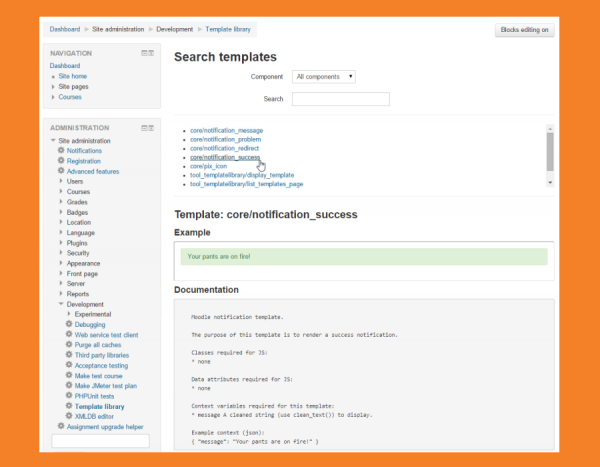Image resolution: width=600 pixels, height=467 pixels.
Task: Click the gear icon beside PHPUnit tests
Action: [69, 396]
